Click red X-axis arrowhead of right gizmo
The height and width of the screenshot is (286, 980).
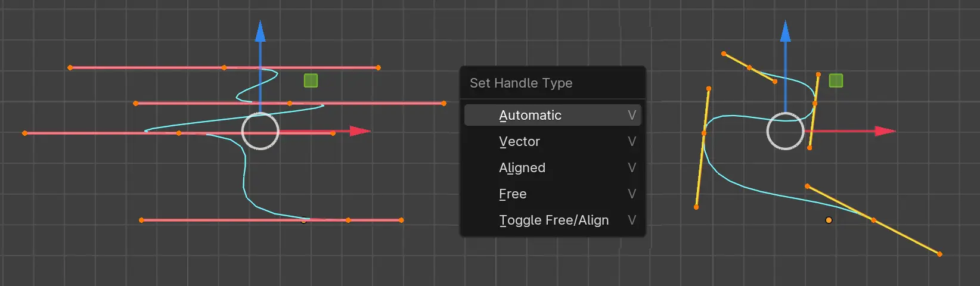885,131
